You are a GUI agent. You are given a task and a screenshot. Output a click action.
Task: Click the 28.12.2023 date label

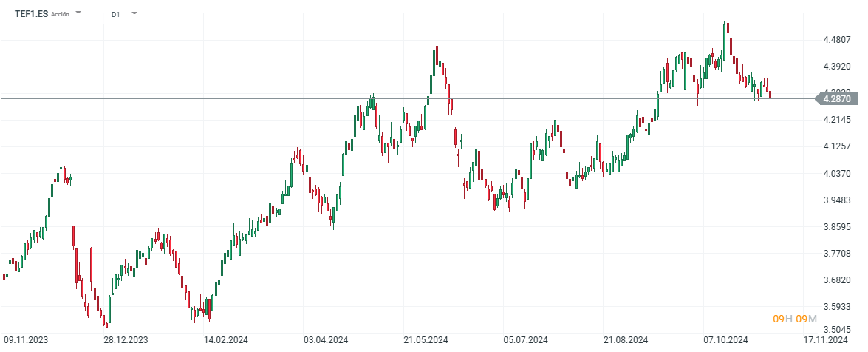(126, 339)
